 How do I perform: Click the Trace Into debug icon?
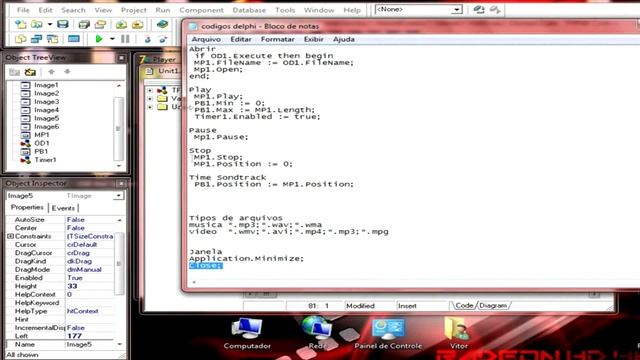click(x=147, y=39)
